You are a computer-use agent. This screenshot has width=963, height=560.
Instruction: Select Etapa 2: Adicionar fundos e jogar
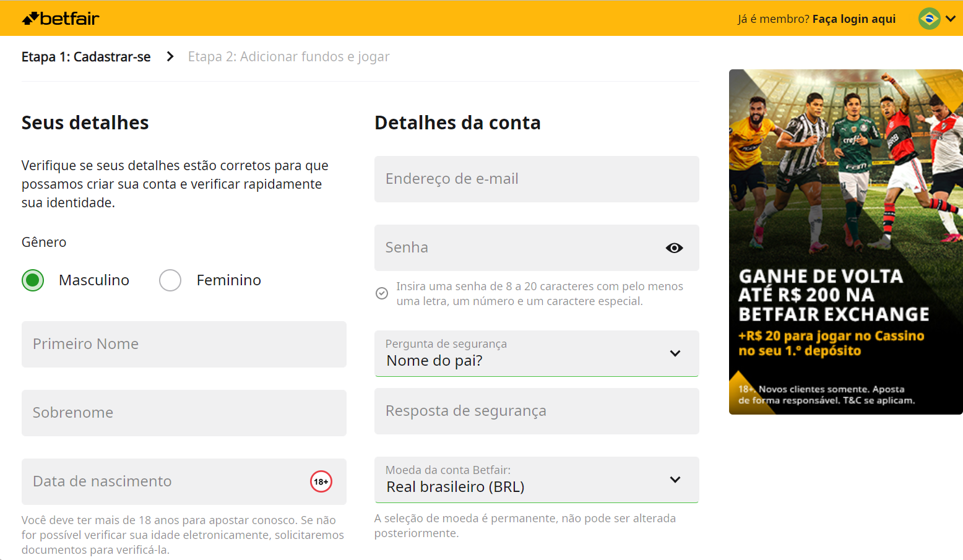[x=288, y=57]
